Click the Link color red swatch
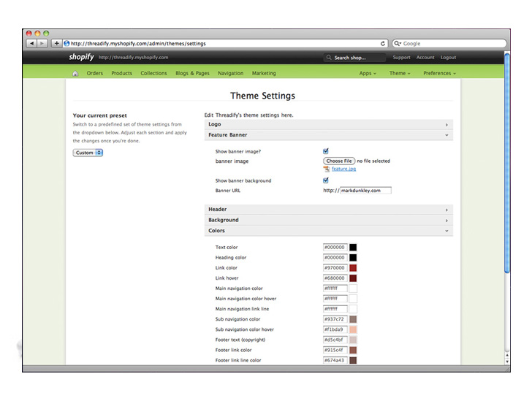This screenshot has height=409, width=532. coord(353,268)
